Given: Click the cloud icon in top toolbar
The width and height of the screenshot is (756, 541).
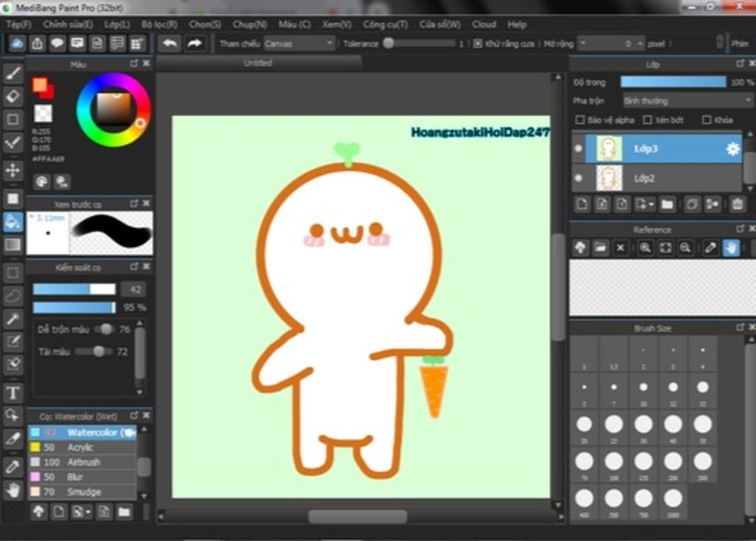Looking at the screenshot, I should point(17,44).
